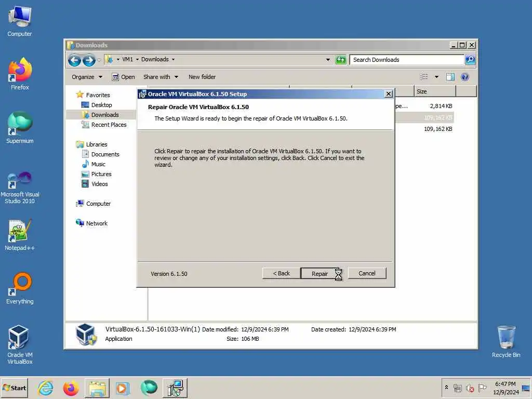Close the VirtualBox Setup dialog
Screen dimensions: 532x399
coord(389,94)
